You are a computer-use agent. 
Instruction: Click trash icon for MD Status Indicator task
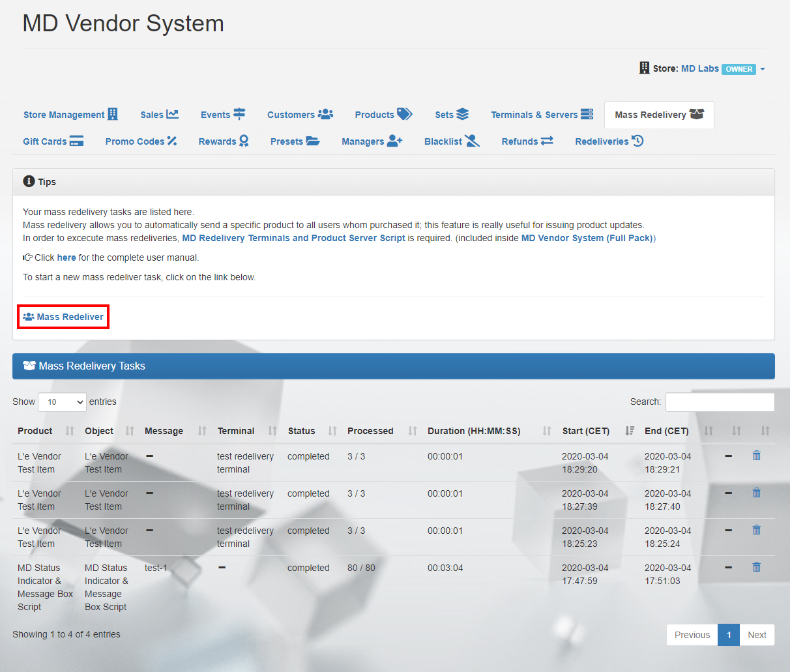(x=756, y=567)
